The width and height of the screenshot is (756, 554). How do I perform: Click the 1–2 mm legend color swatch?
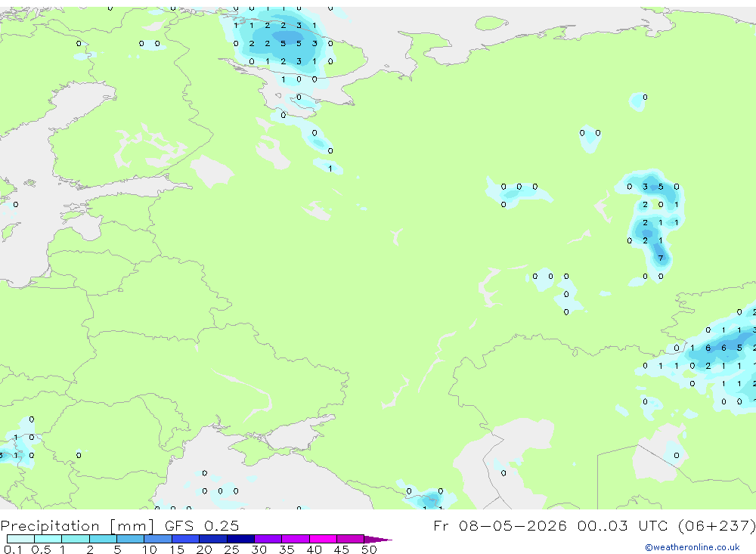click(75, 539)
